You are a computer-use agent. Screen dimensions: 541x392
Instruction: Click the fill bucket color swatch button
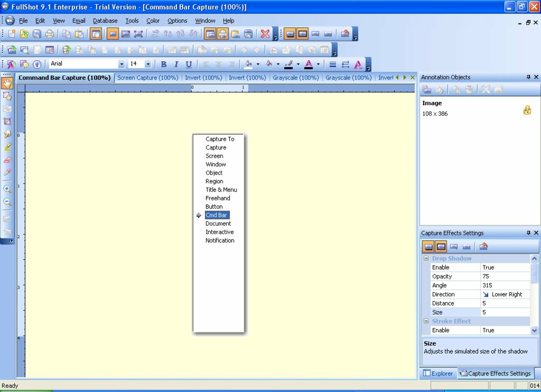tap(248, 64)
